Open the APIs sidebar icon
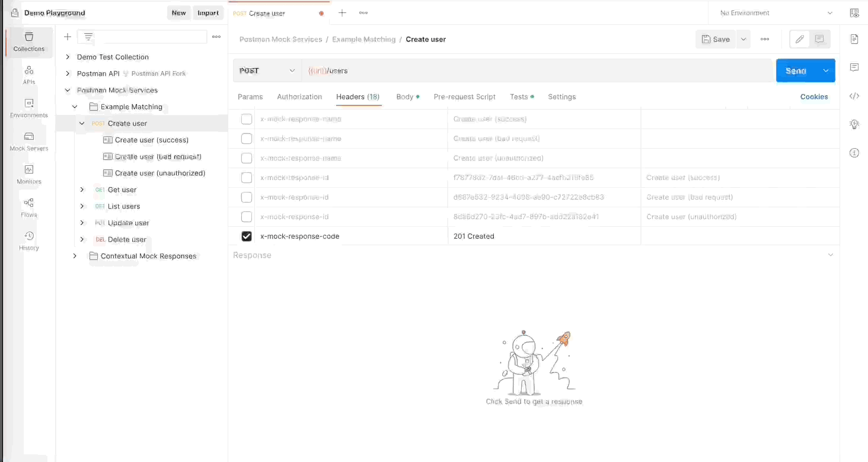 coord(29,75)
